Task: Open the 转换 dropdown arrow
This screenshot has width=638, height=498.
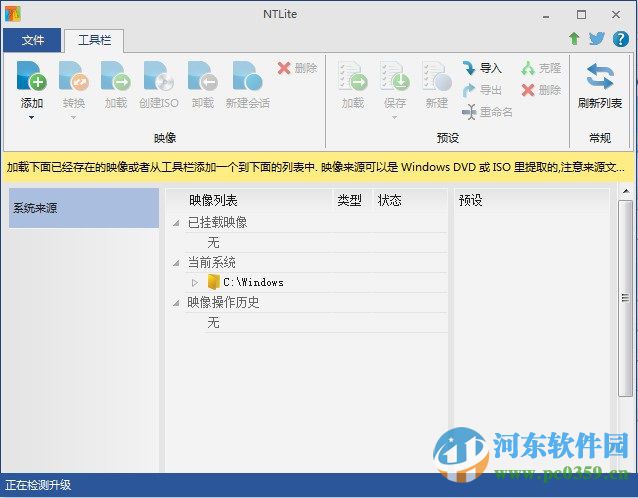Action: point(74,118)
